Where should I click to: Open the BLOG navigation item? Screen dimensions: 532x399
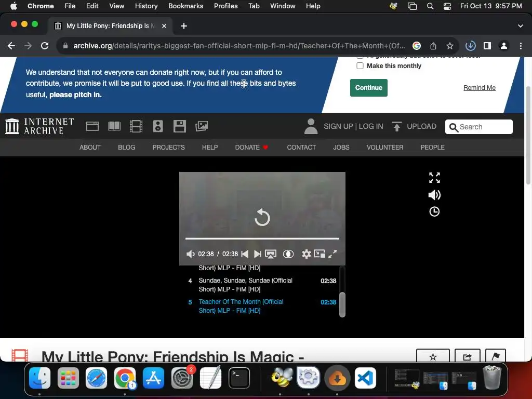click(127, 147)
